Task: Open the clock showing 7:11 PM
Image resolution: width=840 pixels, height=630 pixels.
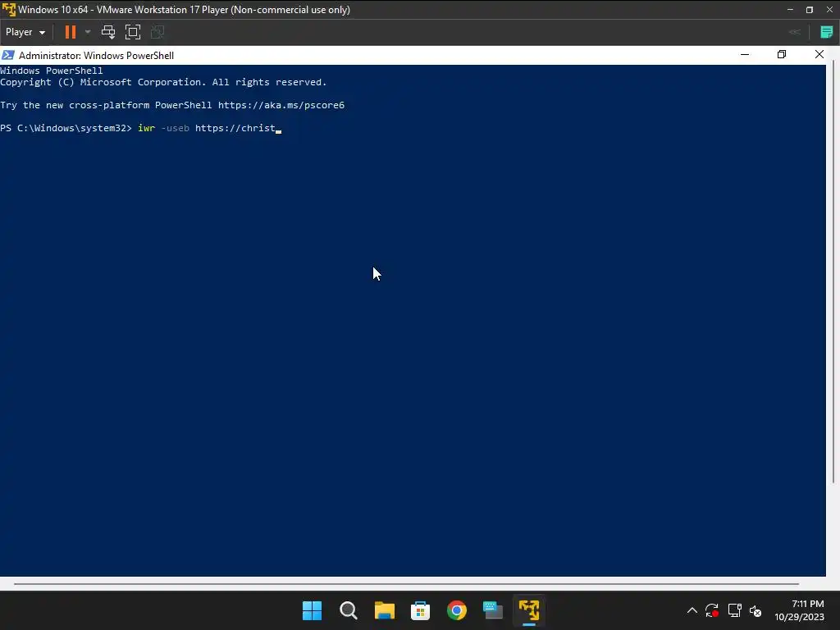Action: point(799,610)
